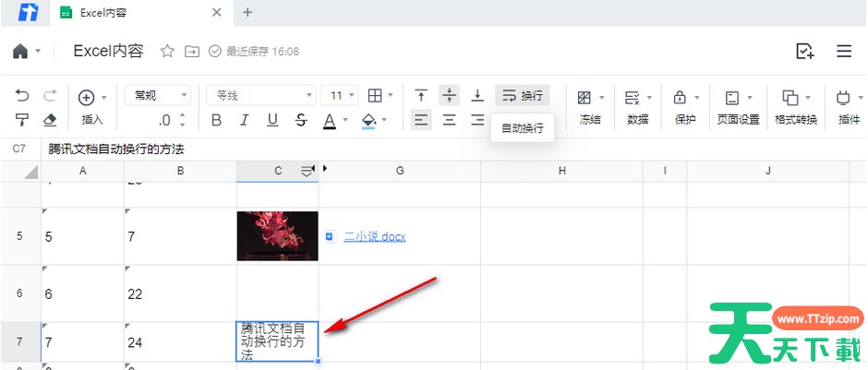Expand the 数据 data dropdown arrow
Viewport: 868px width, 370px height.
click(x=649, y=98)
